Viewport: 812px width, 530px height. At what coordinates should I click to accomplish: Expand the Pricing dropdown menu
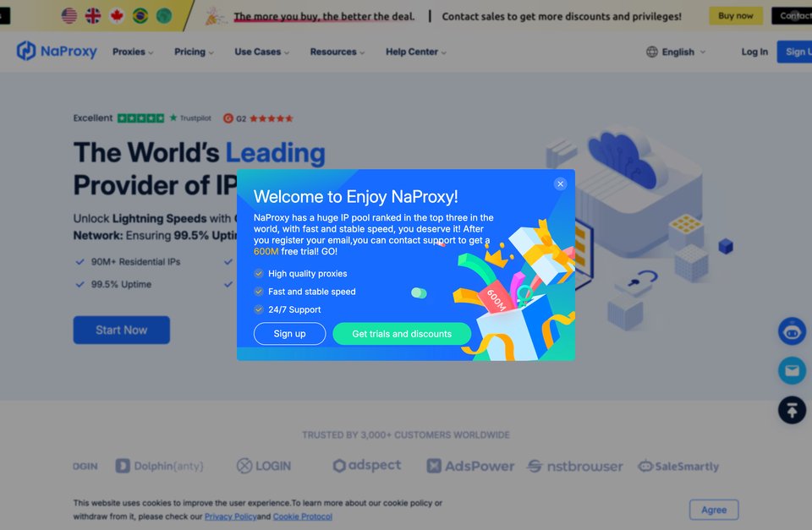pyautogui.click(x=195, y=52)
